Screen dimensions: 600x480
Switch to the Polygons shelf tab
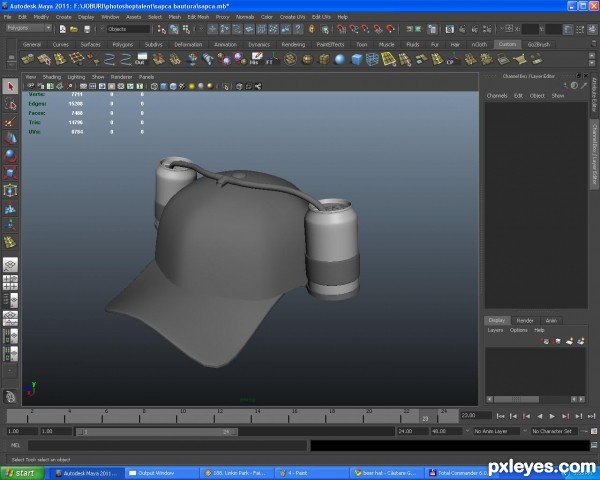122,44
